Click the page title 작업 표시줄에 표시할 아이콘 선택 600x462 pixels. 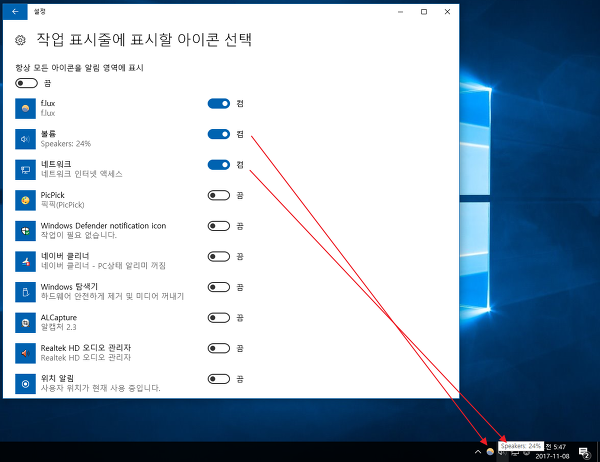click(x=144, y=39)
